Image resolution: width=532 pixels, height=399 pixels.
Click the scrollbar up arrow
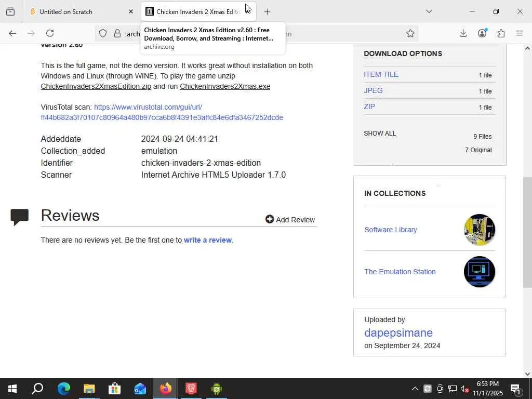click(527, 48)
